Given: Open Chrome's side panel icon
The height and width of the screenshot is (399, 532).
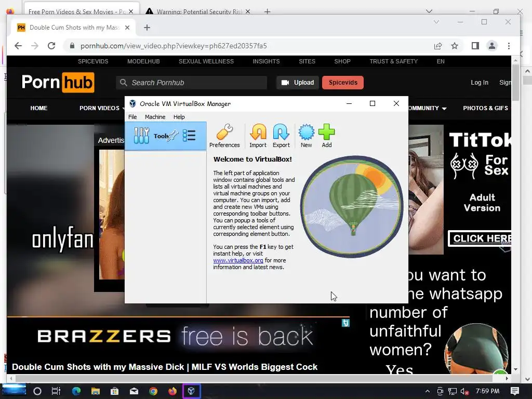Looking at the screenshot, I should (x=475, y=46).
